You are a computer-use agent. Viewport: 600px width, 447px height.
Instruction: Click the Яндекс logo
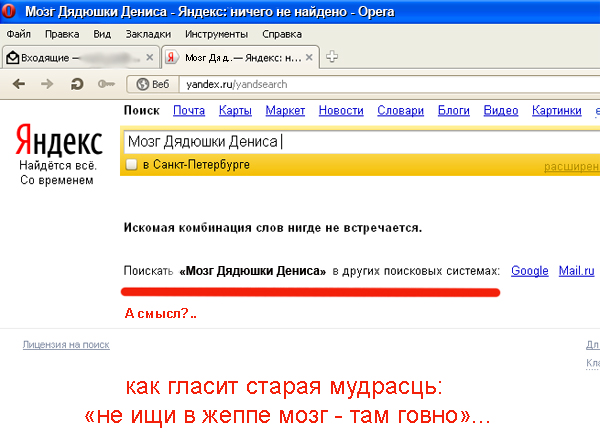coord(56,138)
